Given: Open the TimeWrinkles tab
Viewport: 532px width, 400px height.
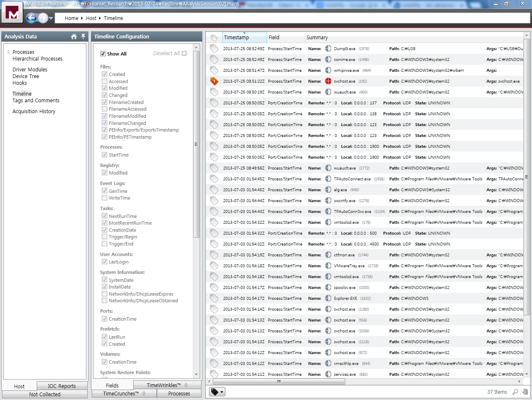Looking at the screenshot, I should 167,385.
